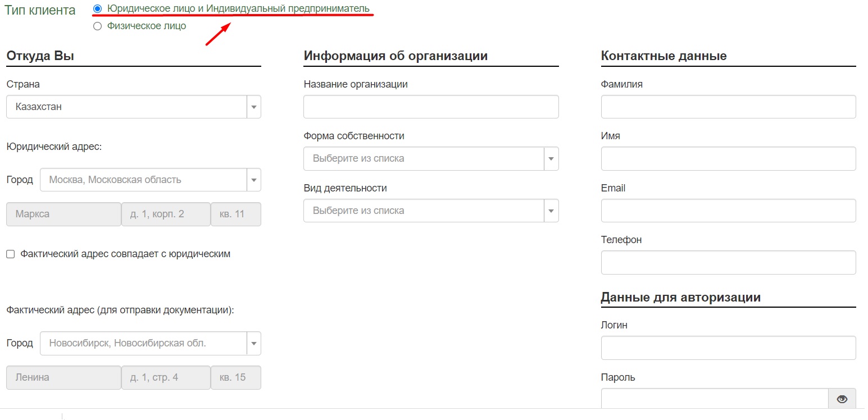Show password with the eye icon
This screenshot has width=868, height=420.
tap(842, 399)
